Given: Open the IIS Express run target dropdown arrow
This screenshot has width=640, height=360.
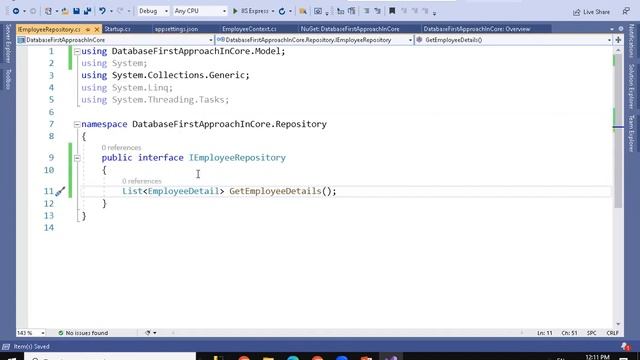Looking at the screenshot, I should [x=273, y=11].
